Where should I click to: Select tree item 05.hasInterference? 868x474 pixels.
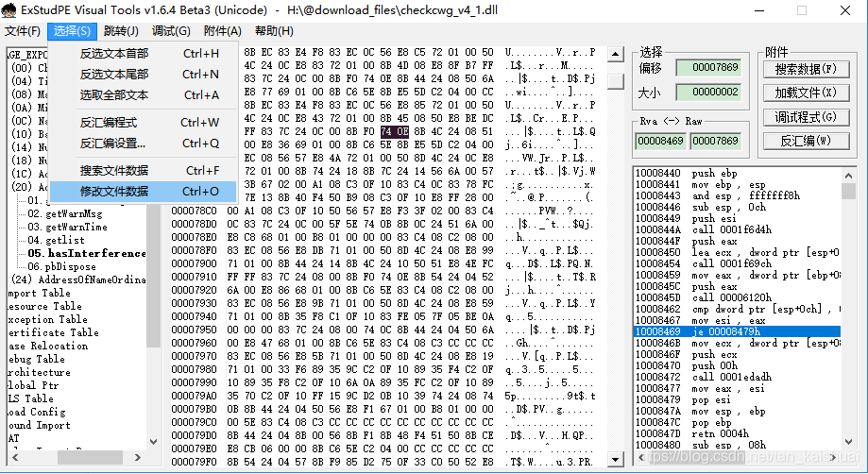tap(86, 253)
